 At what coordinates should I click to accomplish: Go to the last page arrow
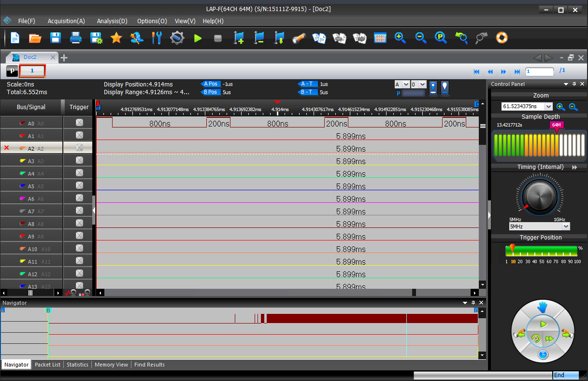(517, 71)
